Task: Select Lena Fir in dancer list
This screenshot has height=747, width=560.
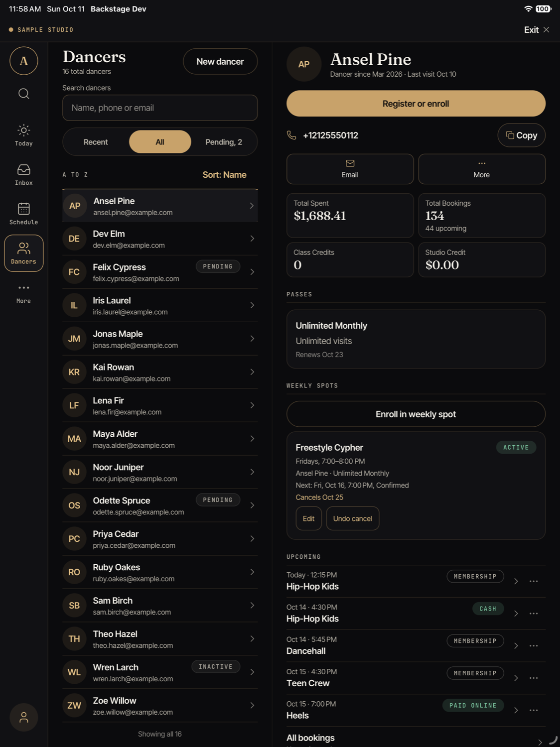Action: pos(160,405)
